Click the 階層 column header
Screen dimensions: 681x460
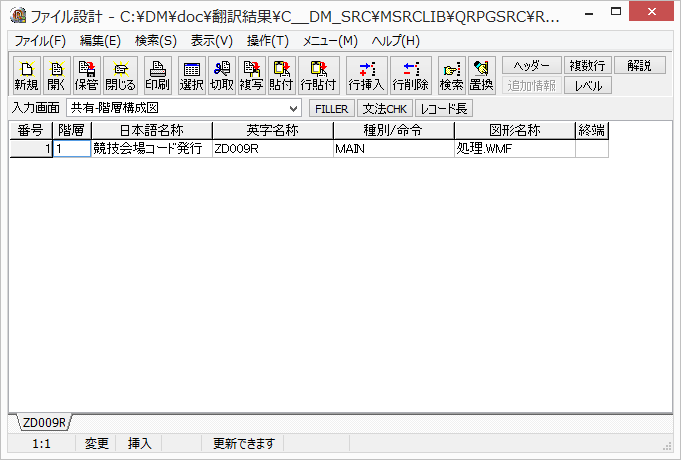[72, 130]
